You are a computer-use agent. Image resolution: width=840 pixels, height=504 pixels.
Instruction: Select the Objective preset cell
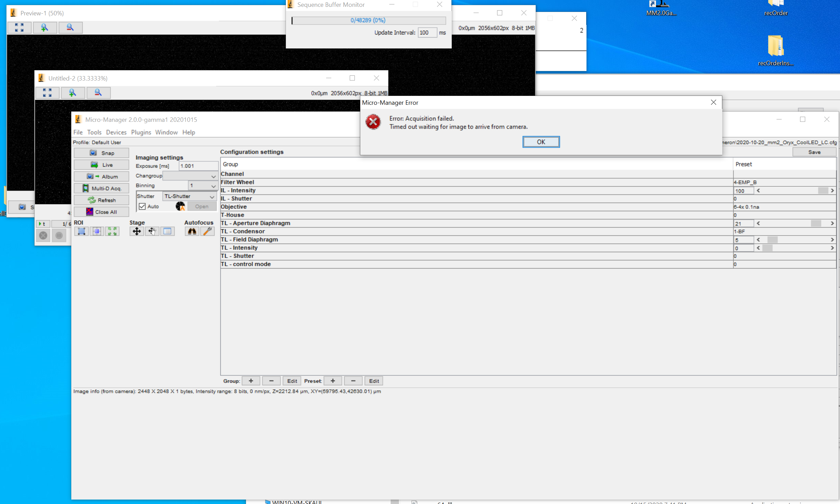point(784,207)
